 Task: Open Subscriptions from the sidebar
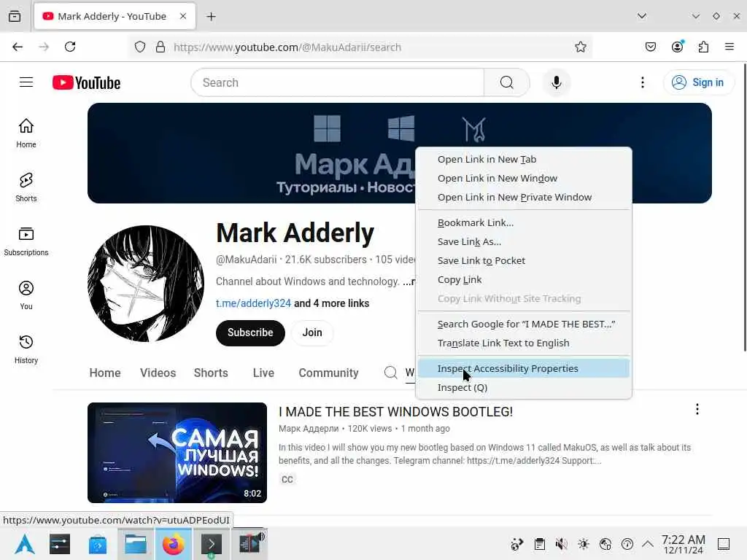(x=26, y=241)
